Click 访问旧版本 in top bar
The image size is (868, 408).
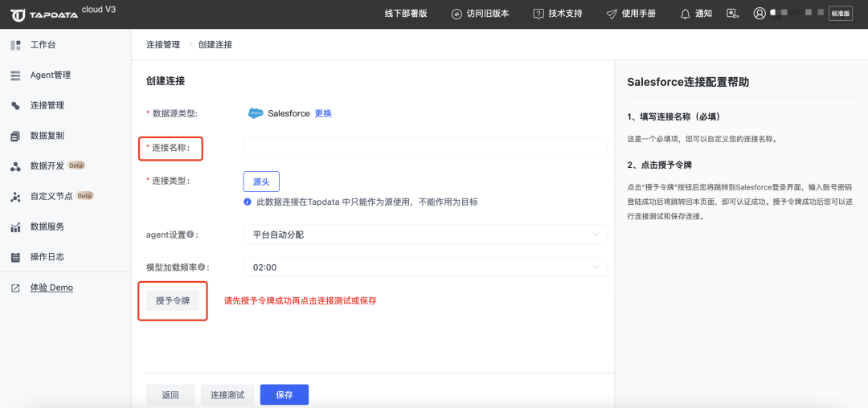point(479,14)
